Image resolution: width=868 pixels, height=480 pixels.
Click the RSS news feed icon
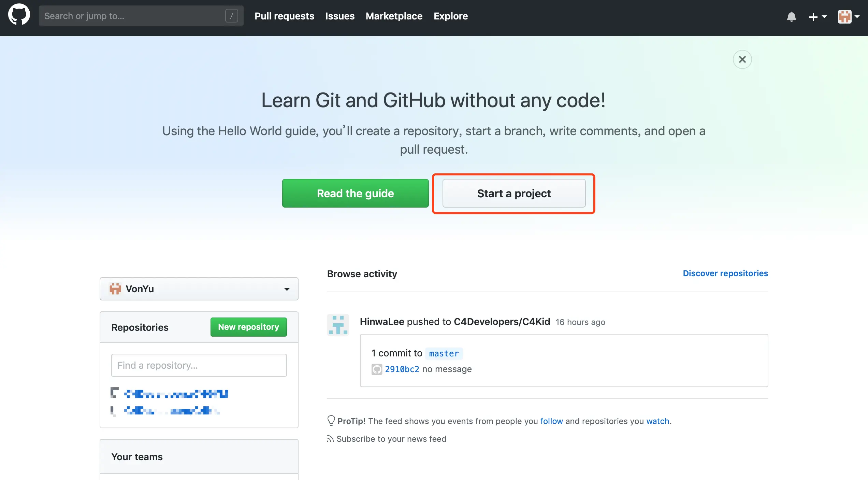point(330,439)
